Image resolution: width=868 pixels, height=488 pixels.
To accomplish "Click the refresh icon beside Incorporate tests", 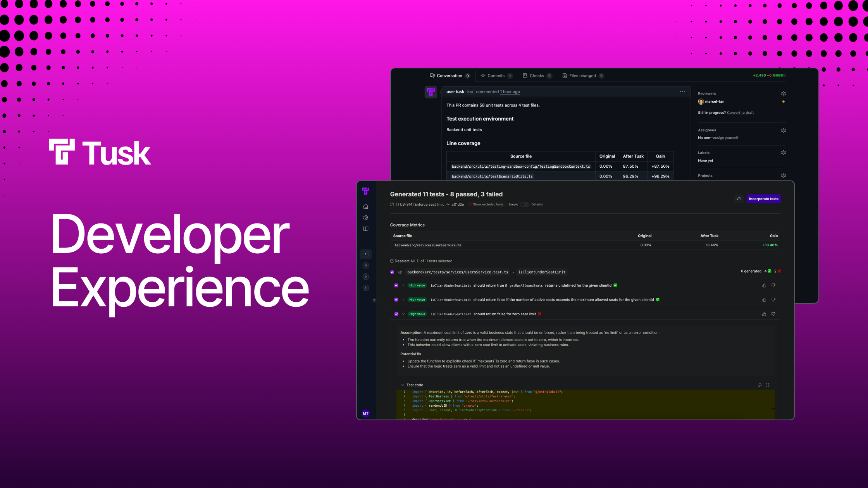I will (739, 199).
